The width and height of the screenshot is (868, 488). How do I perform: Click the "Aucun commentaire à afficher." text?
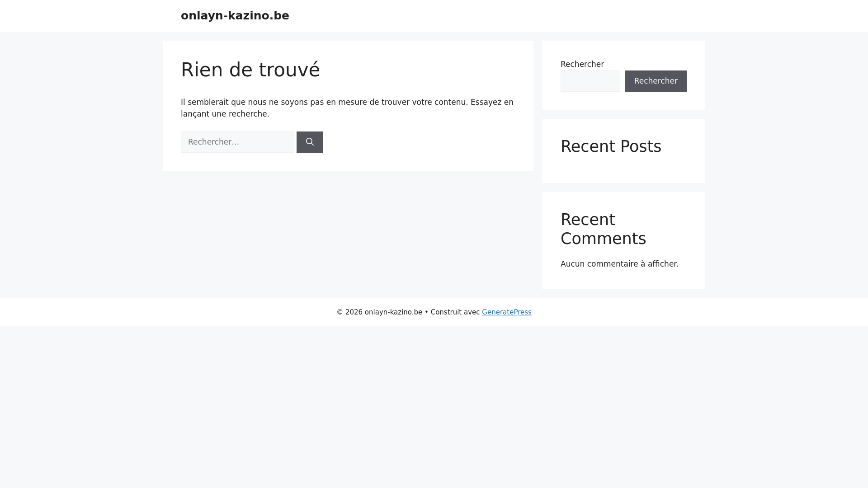tap(619, 264)
